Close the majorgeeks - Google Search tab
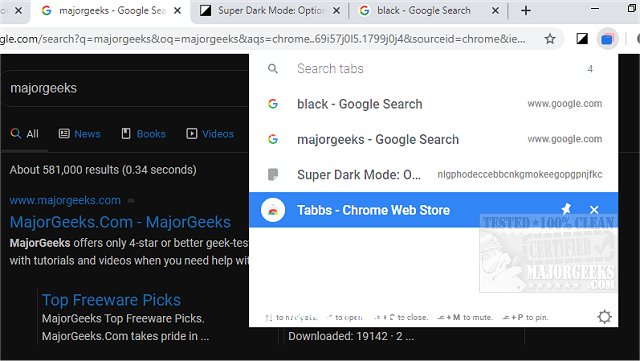Screen dimensions: 640x361 [177, 11]
